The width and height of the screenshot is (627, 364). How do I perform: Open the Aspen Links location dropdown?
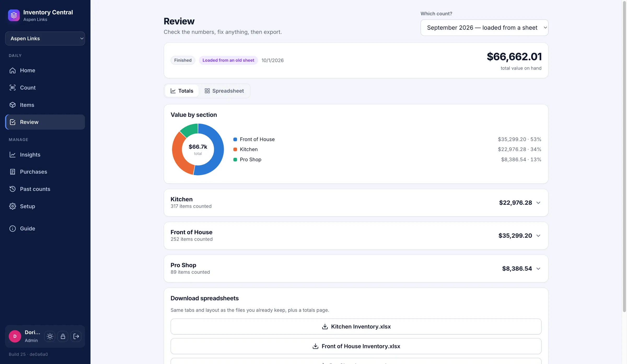pyautogui.click(x=45, y=38)
